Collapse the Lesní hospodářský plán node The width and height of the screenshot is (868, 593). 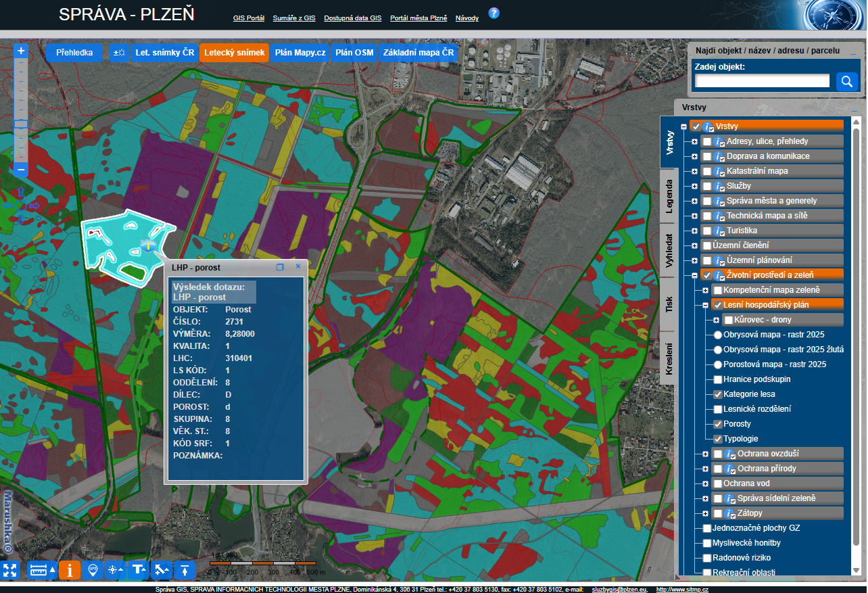[x=705, y=305]
